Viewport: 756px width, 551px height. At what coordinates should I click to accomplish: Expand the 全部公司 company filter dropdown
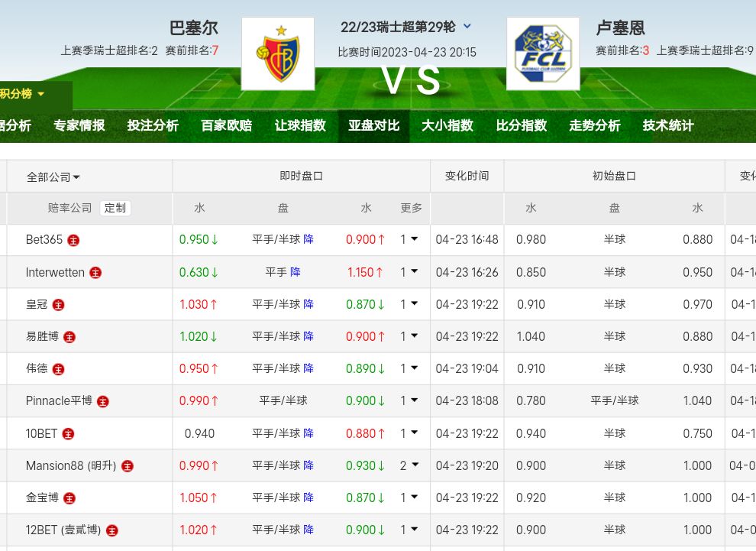pyautogui.click(x=53, y=177)
